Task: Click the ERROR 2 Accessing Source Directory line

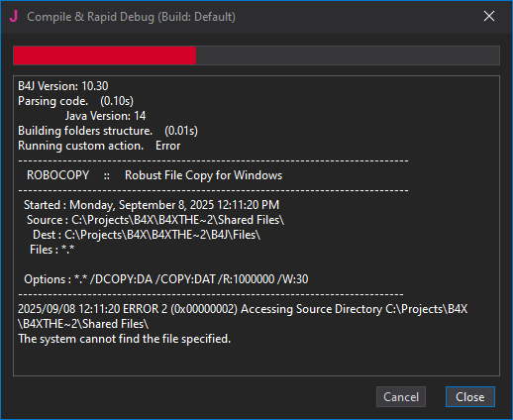Action: coord(243,316)
